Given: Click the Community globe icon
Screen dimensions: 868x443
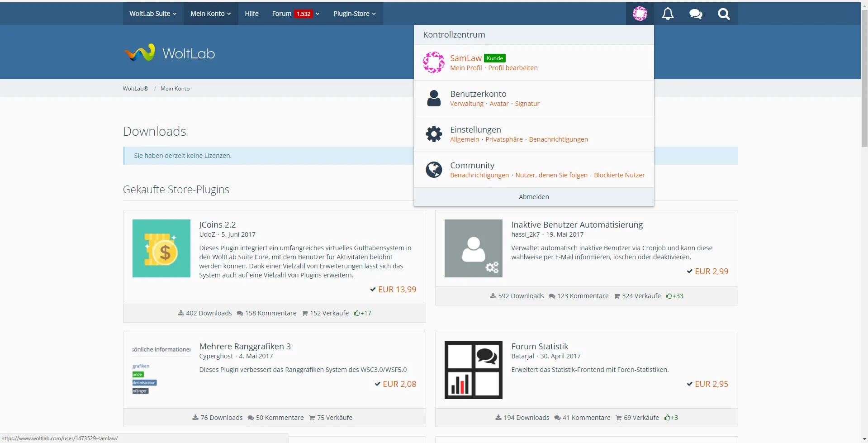Looking at the screenshot, I should coord(434,170).
